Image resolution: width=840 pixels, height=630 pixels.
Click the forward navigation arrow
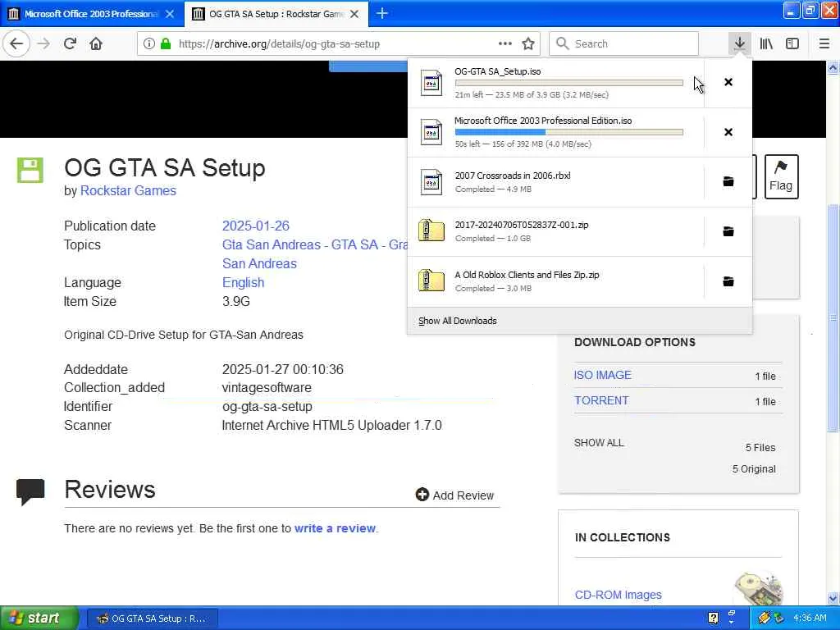[43, 43]
